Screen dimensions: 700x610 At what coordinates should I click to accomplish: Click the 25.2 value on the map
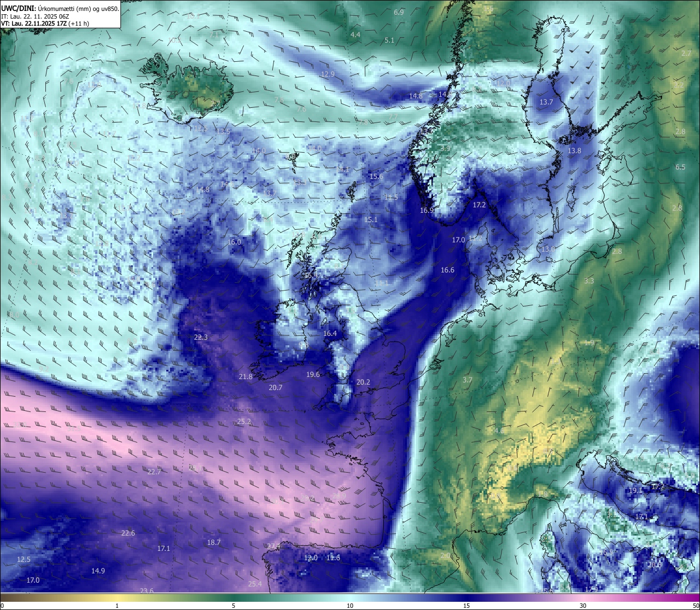point(244,421)
